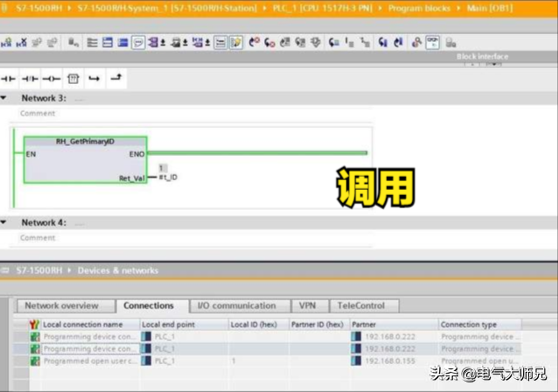This screenshot has width=558, height=392.
Task: Open dropdown arrow next to tag information icon
Action: point(185,43)
